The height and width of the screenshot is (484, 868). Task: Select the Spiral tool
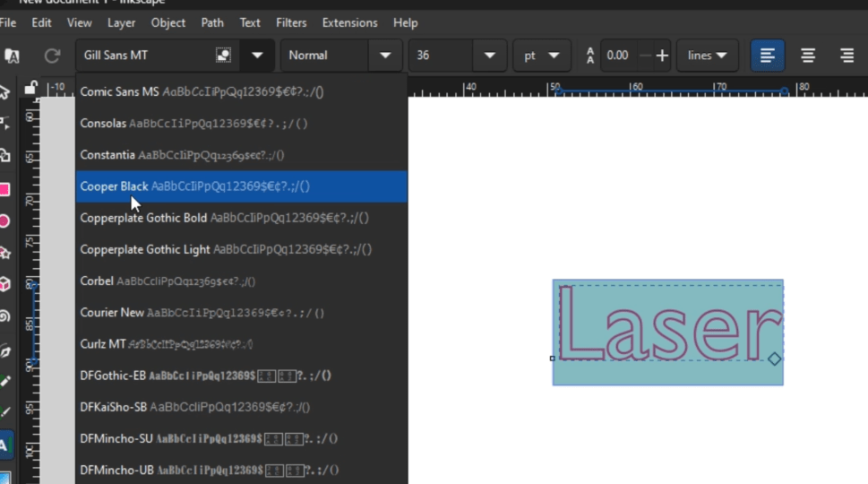[x=4, y=315]
